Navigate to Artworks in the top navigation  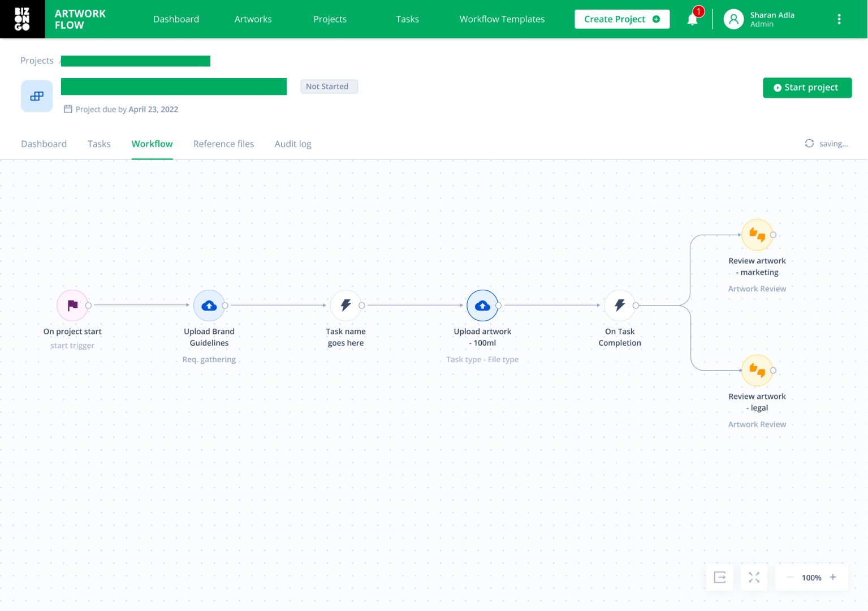click(x=253, y=19)
